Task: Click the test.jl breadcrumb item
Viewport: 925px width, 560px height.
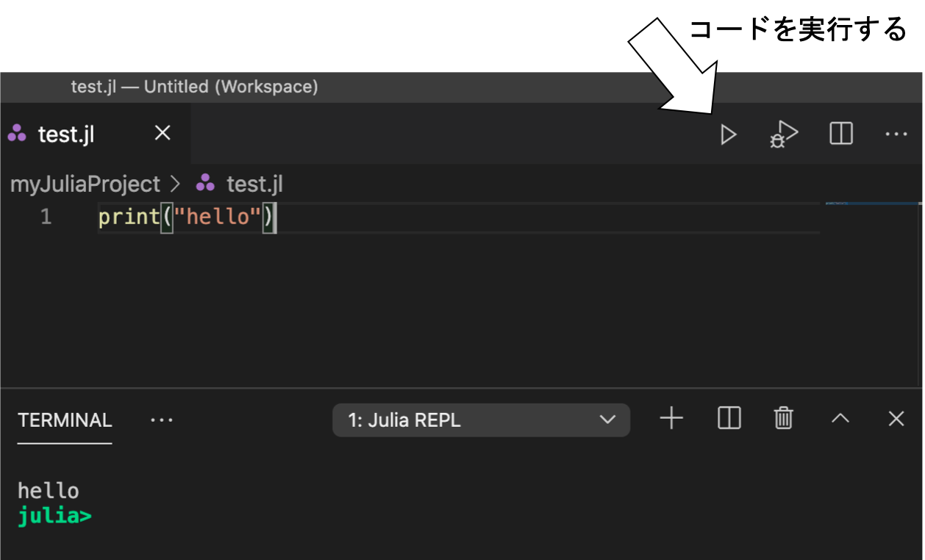Action: (x=254, y=184)
